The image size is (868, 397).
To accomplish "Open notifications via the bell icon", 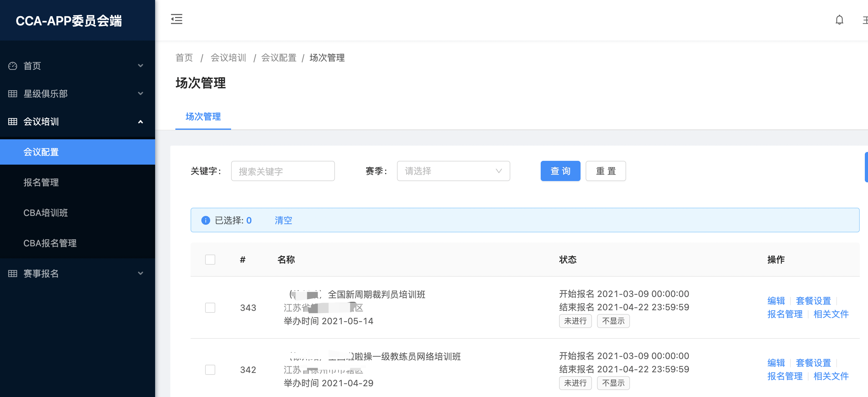I will pos(839,20).
